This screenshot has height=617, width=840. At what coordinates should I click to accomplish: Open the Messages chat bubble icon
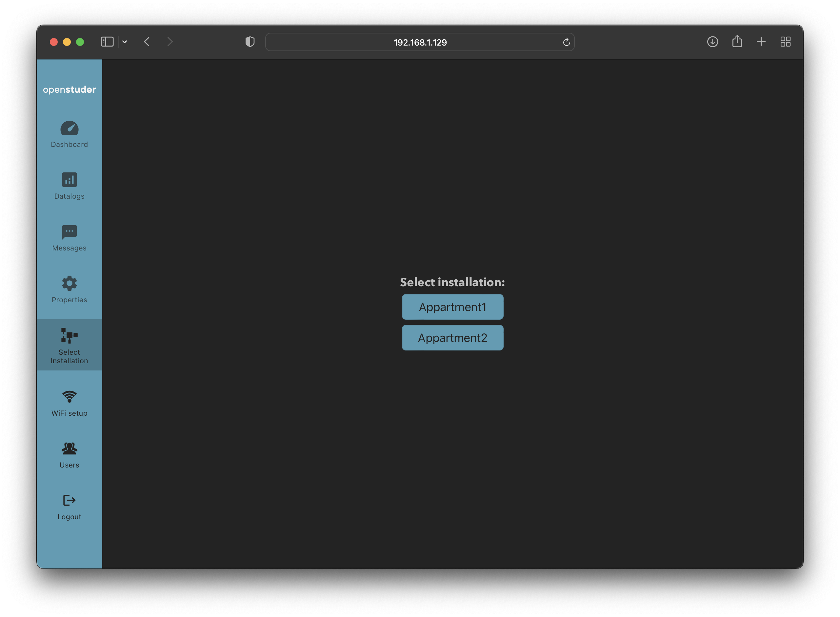[x=70, y=231]
